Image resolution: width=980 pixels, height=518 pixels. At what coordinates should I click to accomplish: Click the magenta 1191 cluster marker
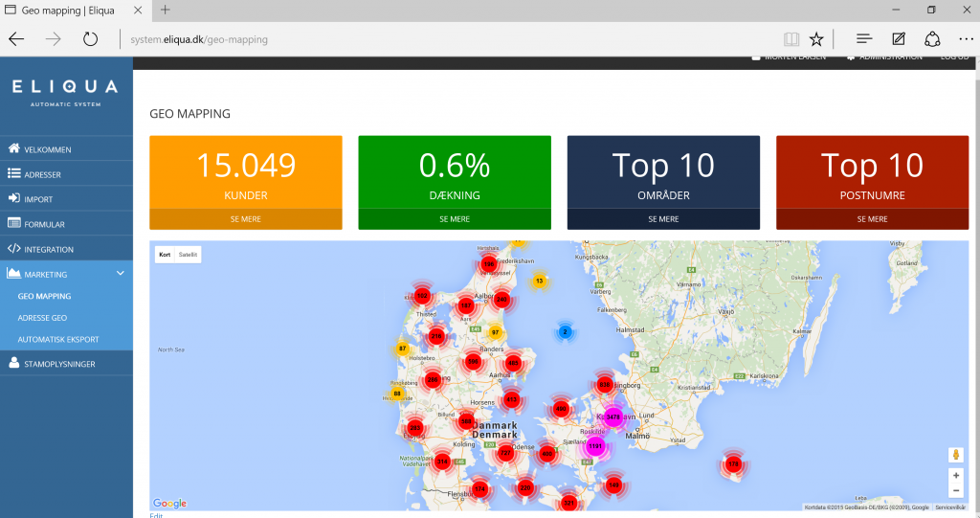coord(595,446)
